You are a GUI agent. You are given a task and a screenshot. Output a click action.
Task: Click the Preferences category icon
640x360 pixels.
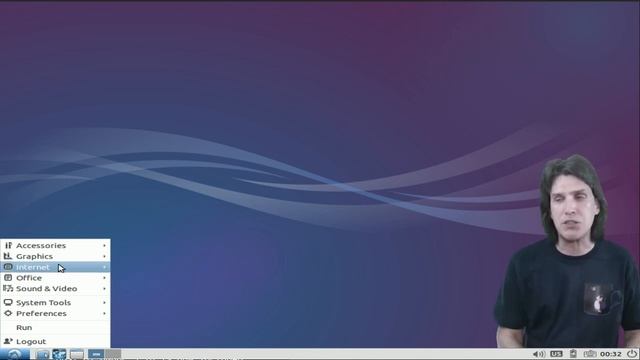coord(8,313)
